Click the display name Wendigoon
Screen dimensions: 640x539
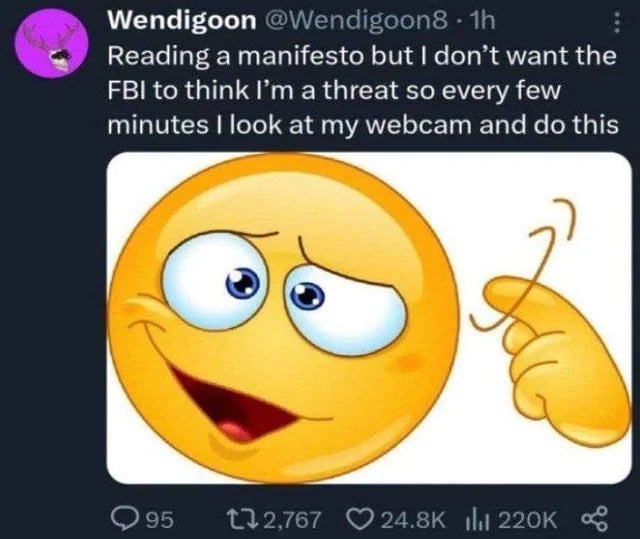click(x=182, y=20)
